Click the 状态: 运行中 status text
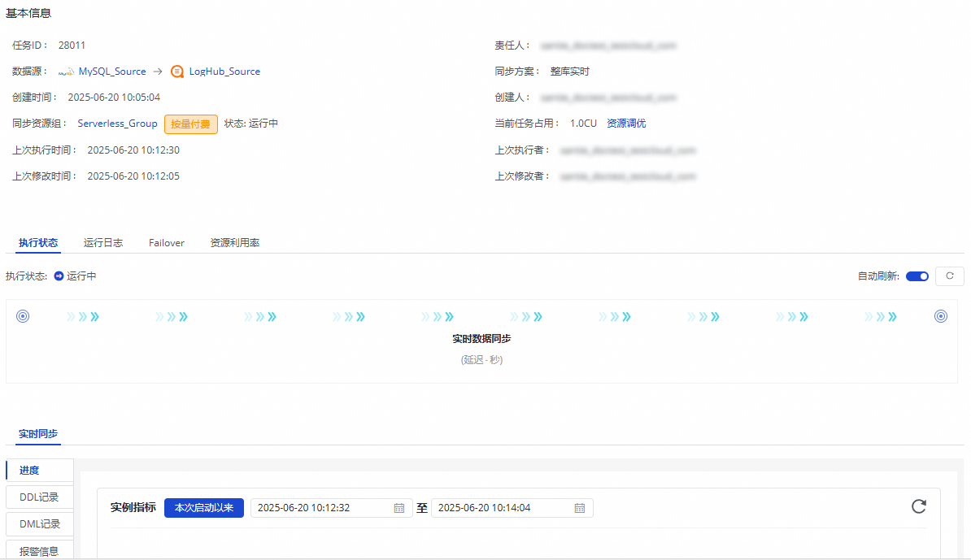Screen dimensions: 971x560 tap(250, 124)
